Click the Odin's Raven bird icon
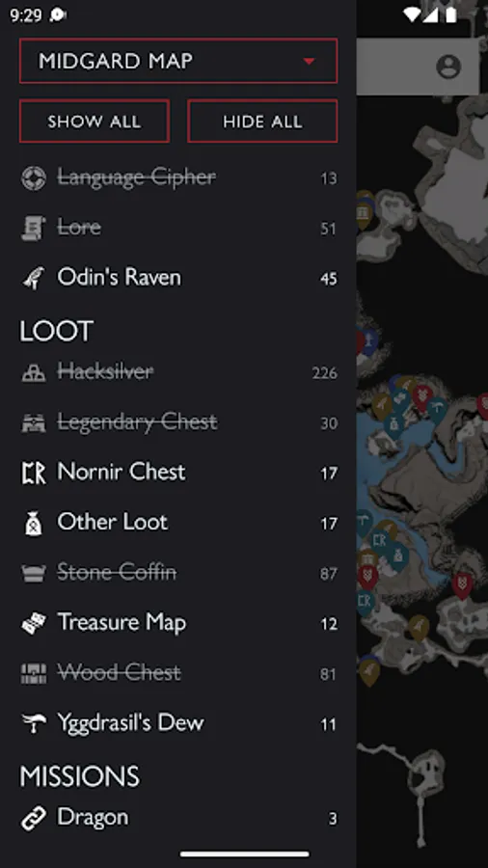 click(33, 278)
